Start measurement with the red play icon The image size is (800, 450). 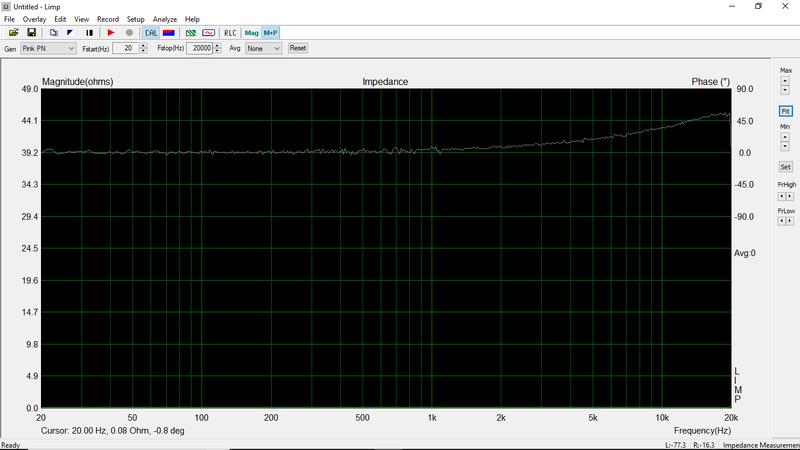(x=111, y=33)
